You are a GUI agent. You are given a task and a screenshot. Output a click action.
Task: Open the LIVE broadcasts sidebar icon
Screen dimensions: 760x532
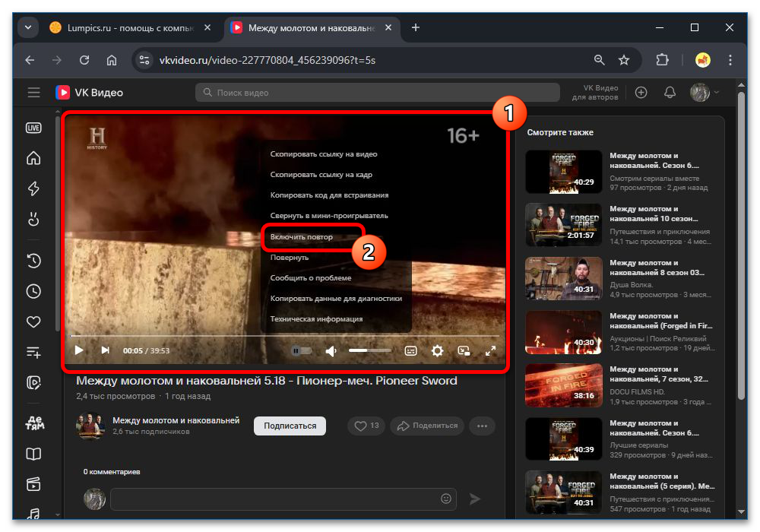tap(33, 128)
